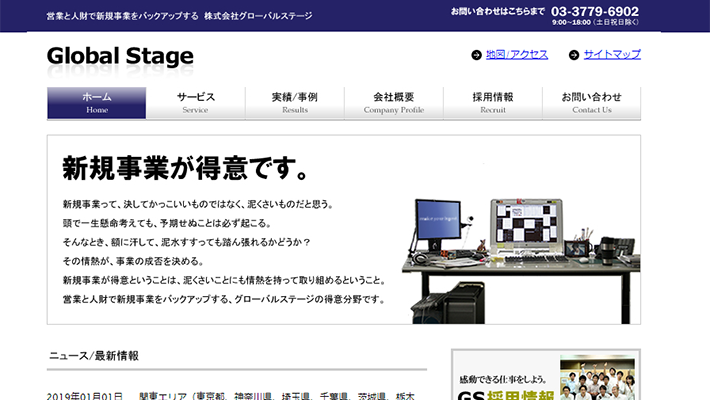The image size is (710, 400).
Task: Open the 地図/アクセス link
Action: tap(517, 54)
